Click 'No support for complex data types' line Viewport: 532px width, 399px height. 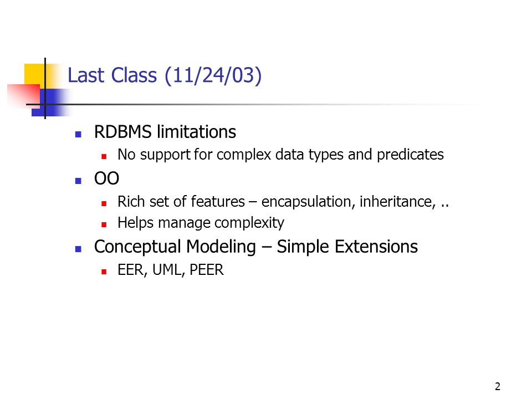[x=280, y=155]
